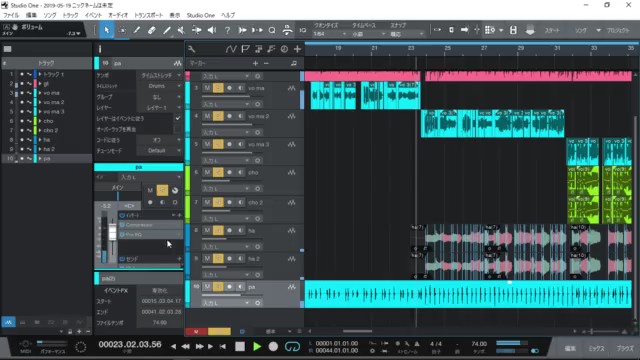Image resolution: width=640 pixels, height=360 pixels.
Task: Open the IQ input quantize button
Action: coord(302,30)
